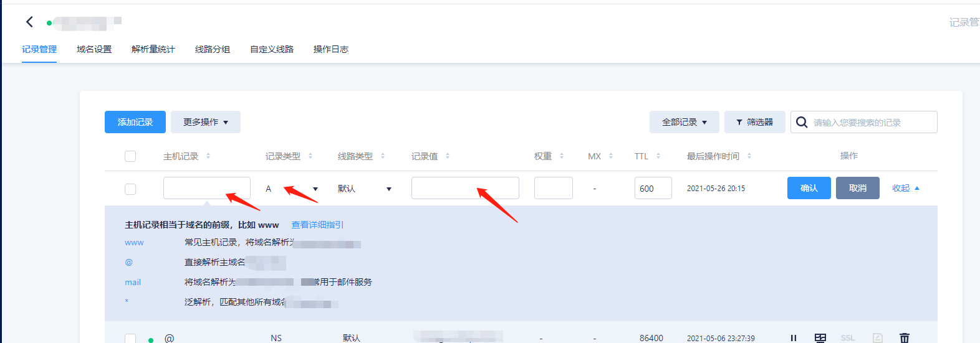
Task: Collapse the hint panel via 收起
Action: click(906, 188)
